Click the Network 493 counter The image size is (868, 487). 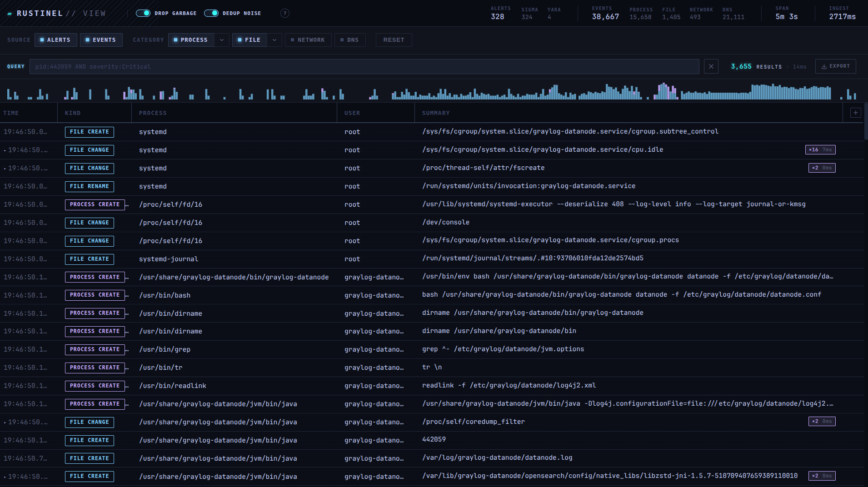701,14
